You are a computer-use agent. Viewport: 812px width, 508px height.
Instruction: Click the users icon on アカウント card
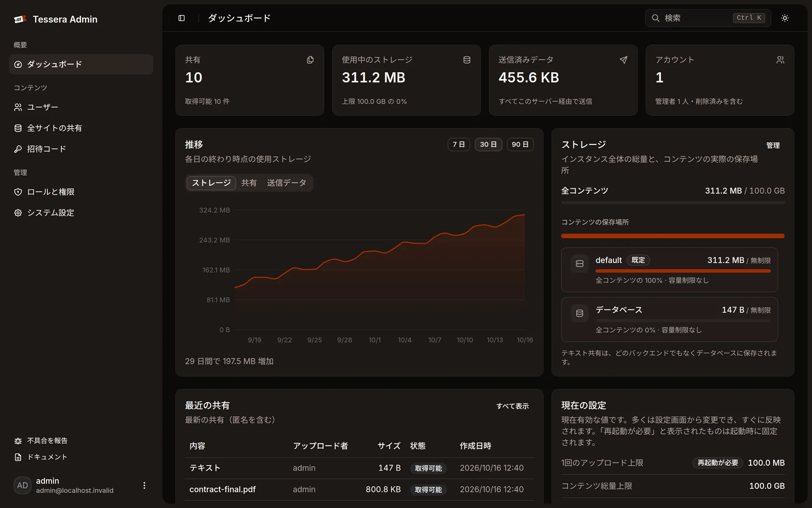click(x=780, y=60)
